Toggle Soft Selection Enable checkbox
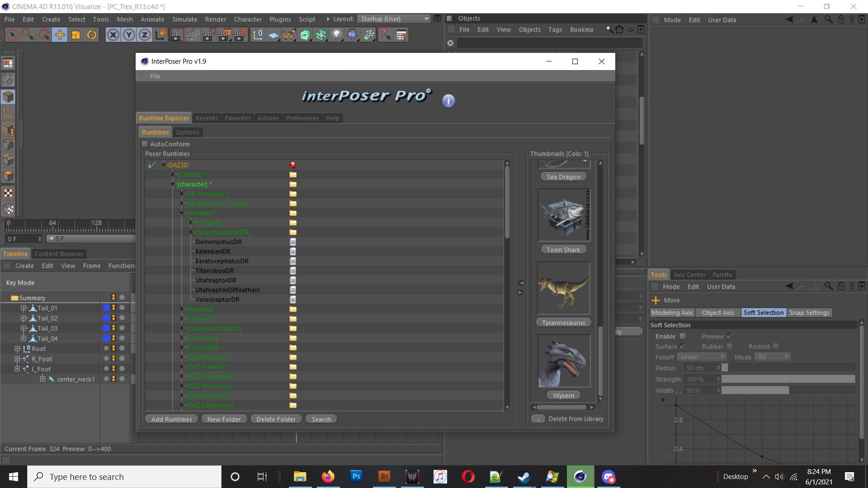The height and width of the screenshot is (488, 868). coord(683,336)
